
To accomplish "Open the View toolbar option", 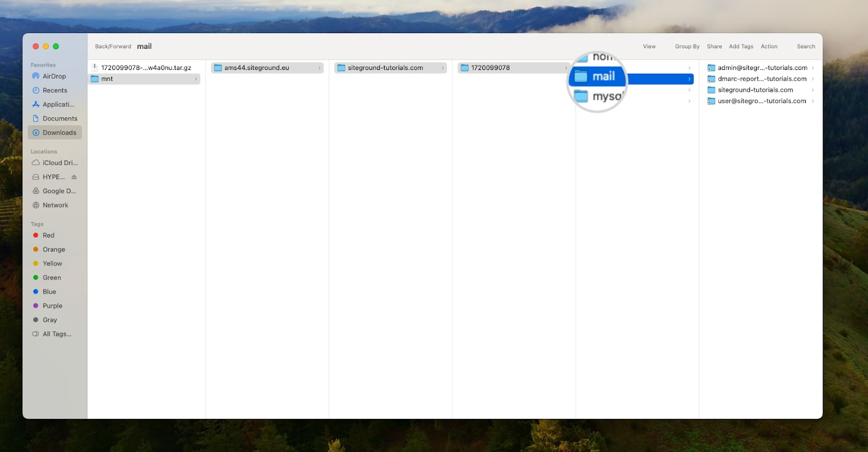I will pyautogui.click(x=649, y=47).
